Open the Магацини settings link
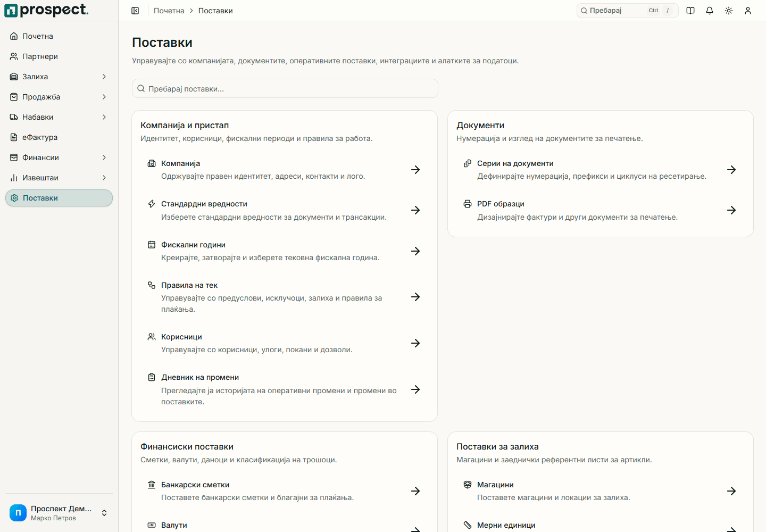Viewport: 766px width, 532px height. click(x=601, y=491)
